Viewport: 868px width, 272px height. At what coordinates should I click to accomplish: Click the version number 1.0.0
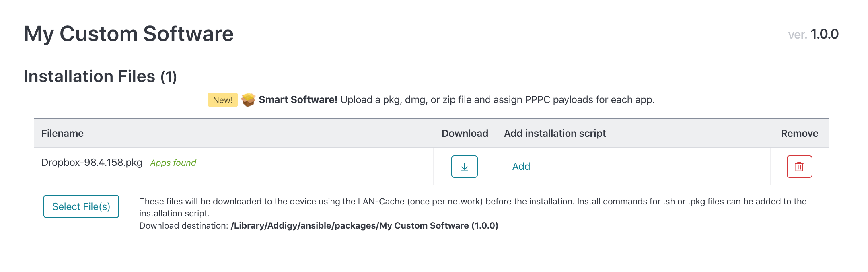pyautogui.click(x=824, y=34)
